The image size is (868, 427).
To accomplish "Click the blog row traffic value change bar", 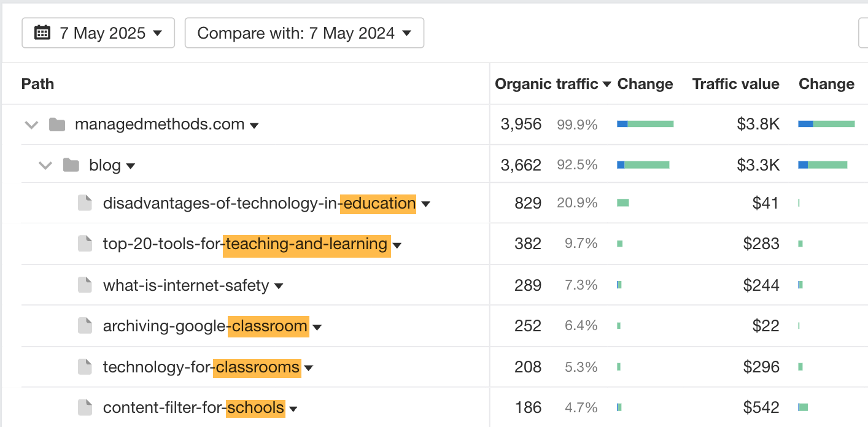I will pos(823,165).
